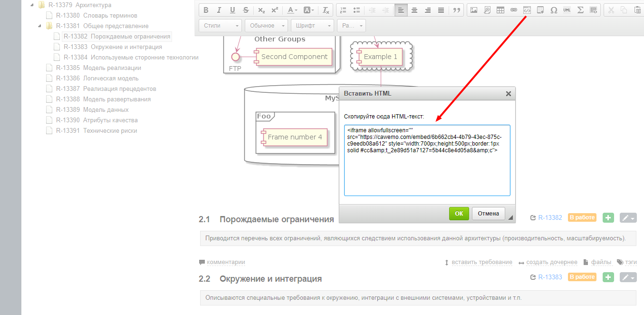Screen dimensions: 644x315
Task: Open Ра... size dropdown
Action: click(x=351, y=26)
